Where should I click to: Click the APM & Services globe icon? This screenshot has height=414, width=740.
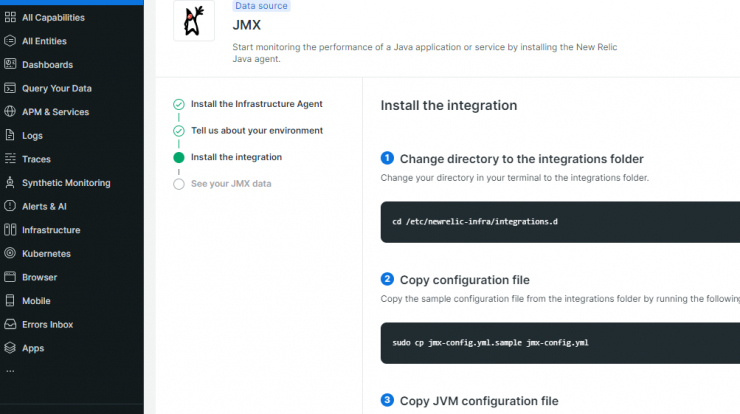click(x=10, y=111)
